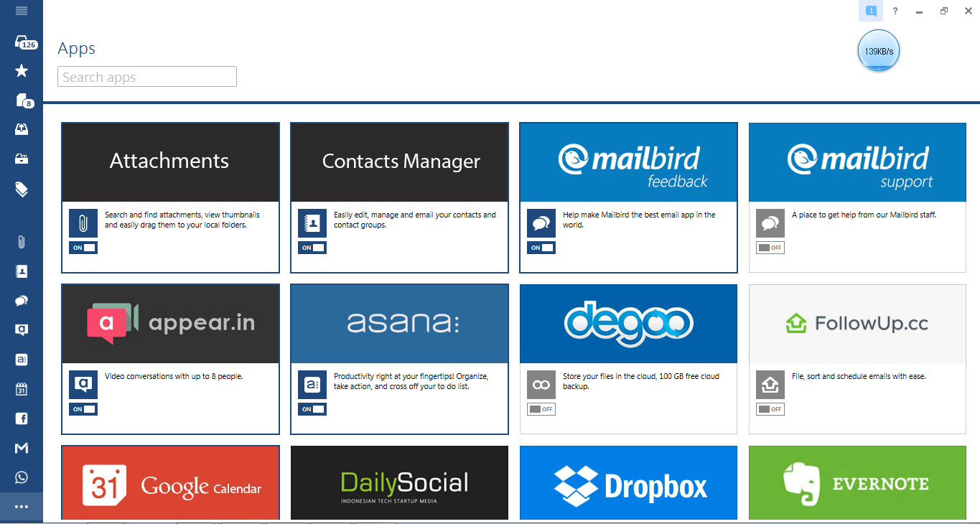Open the inbox showing 126 unread
The image size is (980, 524).
pyautogui.click(x=25, y=42)
